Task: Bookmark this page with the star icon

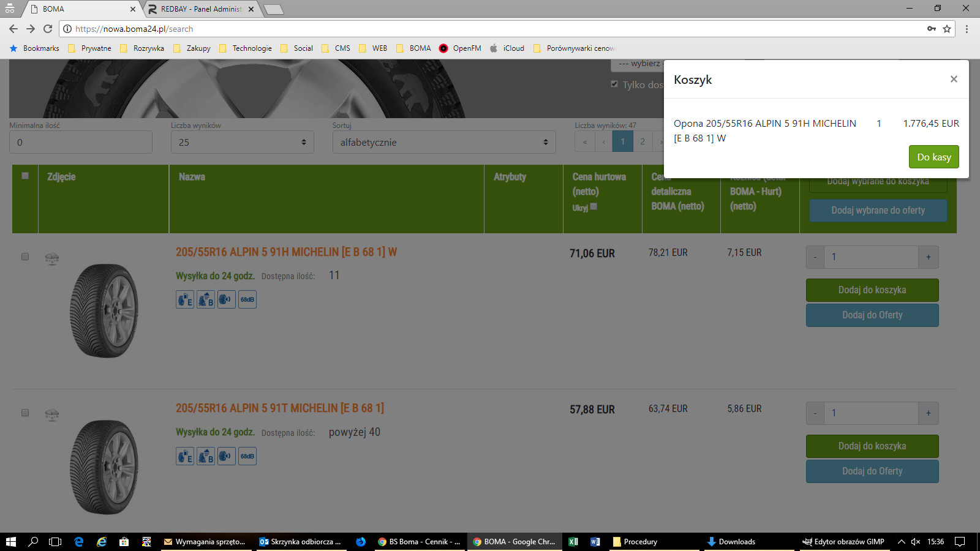Action: (x=947, y=29)
